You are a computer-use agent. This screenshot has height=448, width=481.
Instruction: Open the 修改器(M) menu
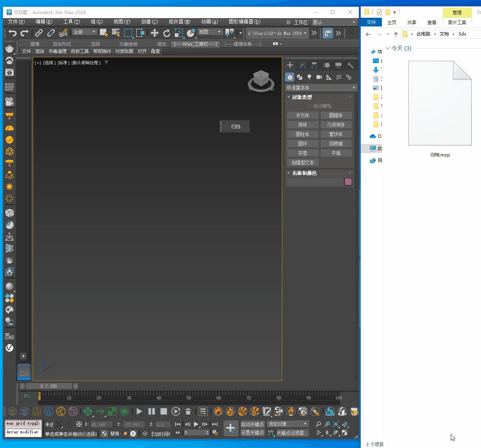click(179, 22)
